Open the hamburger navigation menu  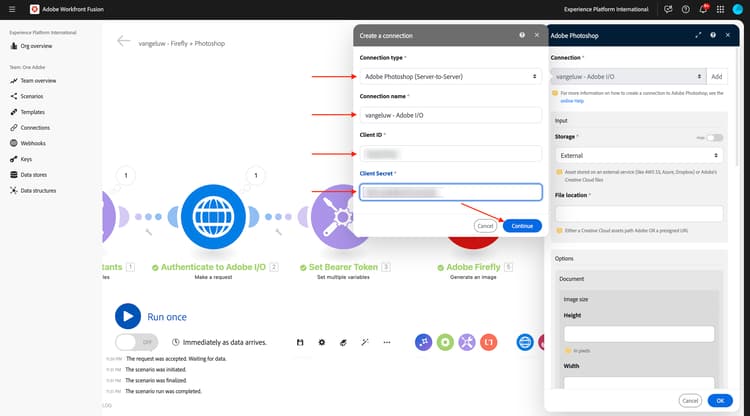point(12,9)
